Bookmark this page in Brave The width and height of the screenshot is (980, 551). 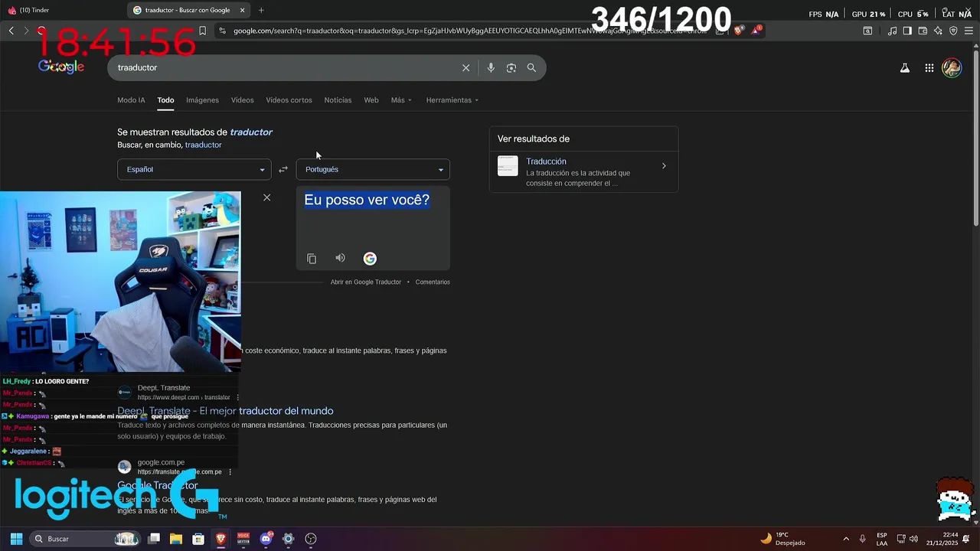202,31
